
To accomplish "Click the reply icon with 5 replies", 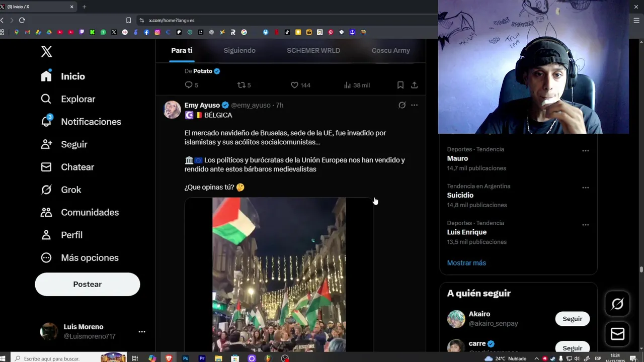I will [x=189, y=85].
